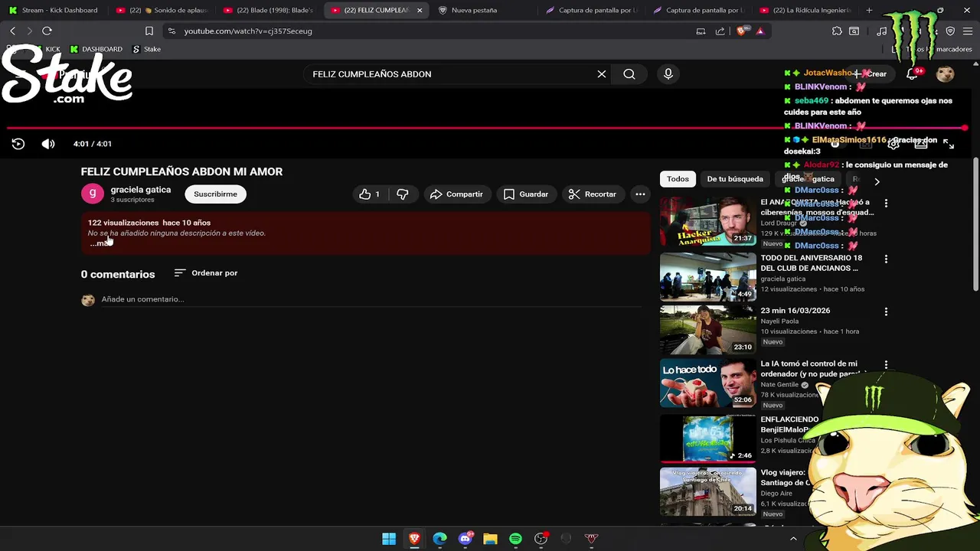
Task: Reload the page with the refresh icon
Action: pyautogui.click(x=47, y=31)
